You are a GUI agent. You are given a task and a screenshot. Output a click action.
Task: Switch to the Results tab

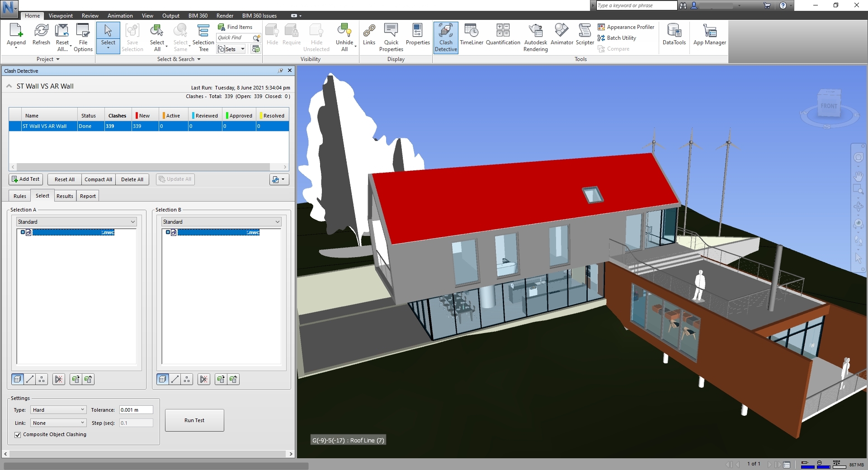[x=65, y=196]
